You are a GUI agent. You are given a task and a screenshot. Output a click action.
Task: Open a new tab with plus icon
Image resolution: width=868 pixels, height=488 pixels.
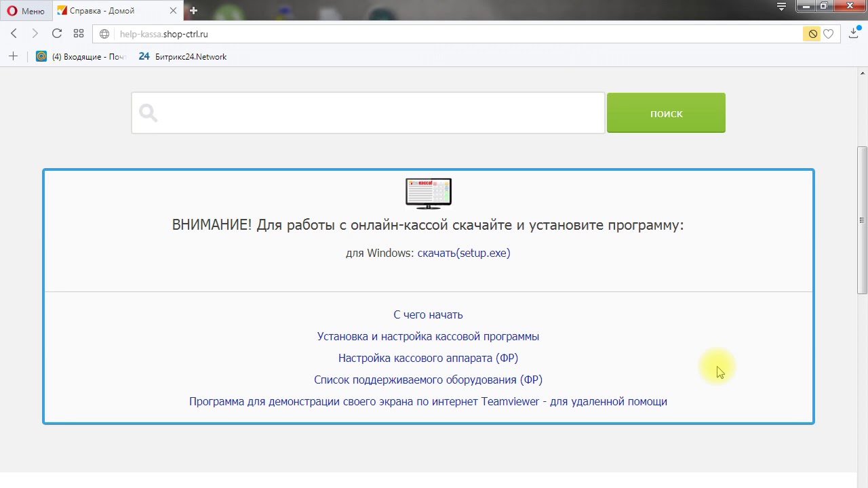193,11
